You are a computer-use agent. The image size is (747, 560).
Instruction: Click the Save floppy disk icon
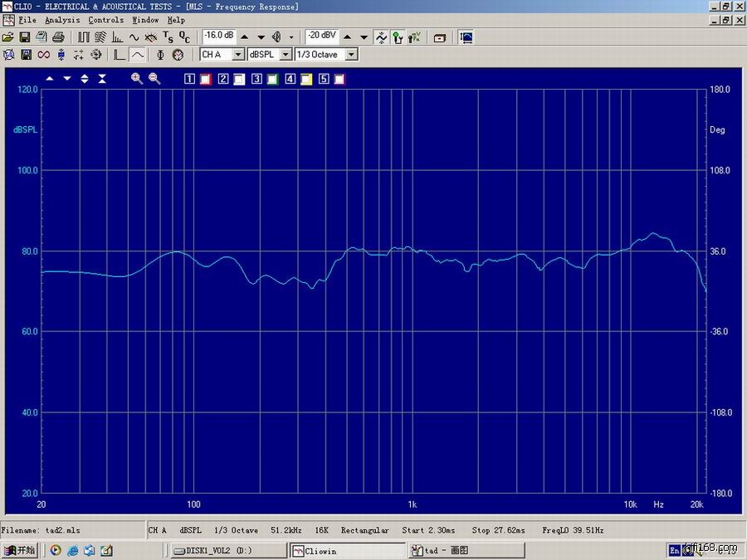(25, 37)
